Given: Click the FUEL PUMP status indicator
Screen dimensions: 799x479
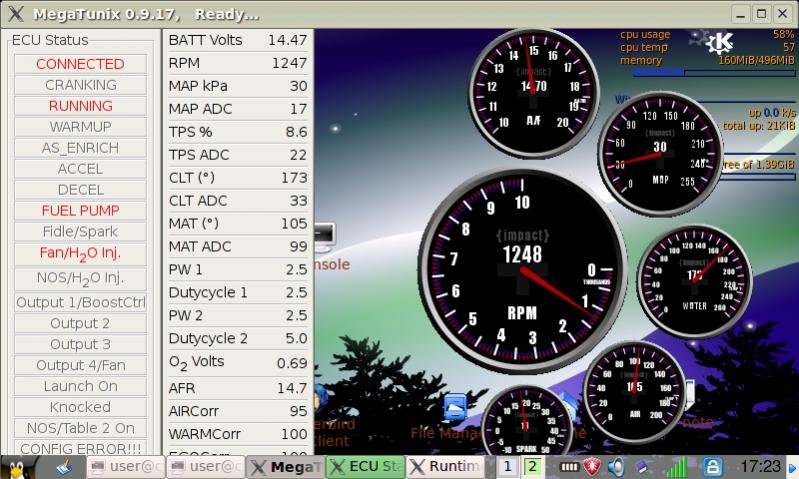Looking at the screenshot, I should tap(80, 211).
